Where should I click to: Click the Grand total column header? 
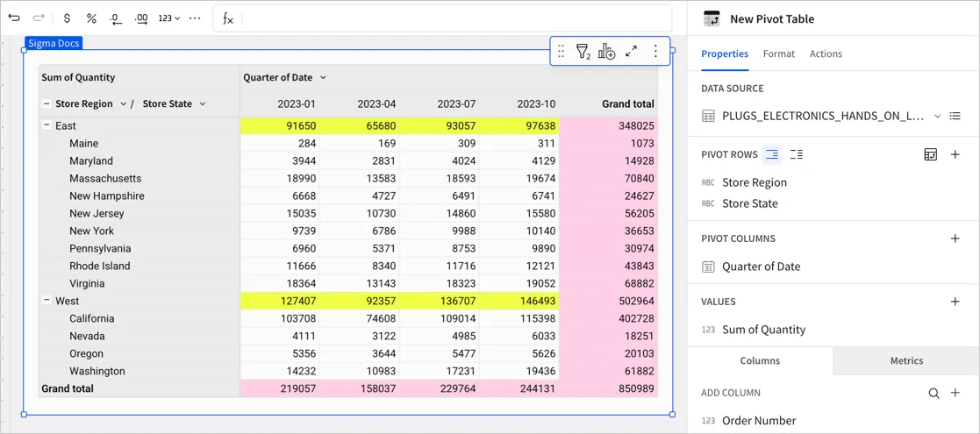click(628, 104)
